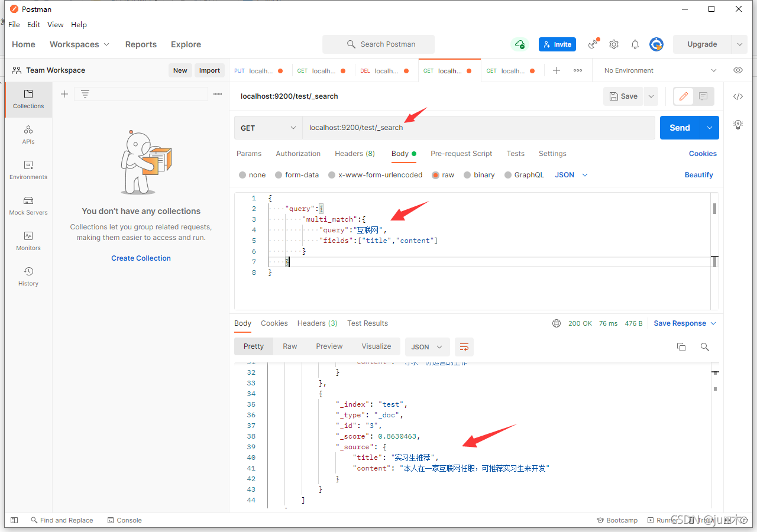Image resolution: width=757 pixels, height=532 pixels.
Task: Expand the Save button arrow options
Action: pos(651,96)
